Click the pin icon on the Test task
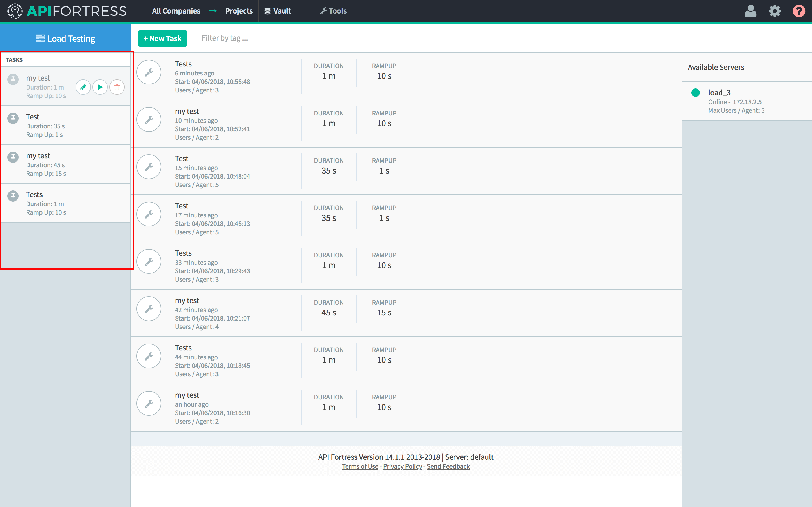Screen dimensions: 812x507 [13, 118]
